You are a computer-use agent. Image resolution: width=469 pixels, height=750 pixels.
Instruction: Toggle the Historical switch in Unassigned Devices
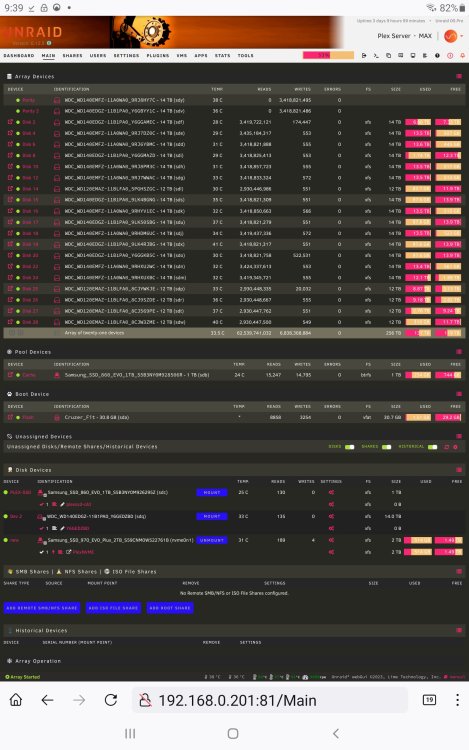432,447
